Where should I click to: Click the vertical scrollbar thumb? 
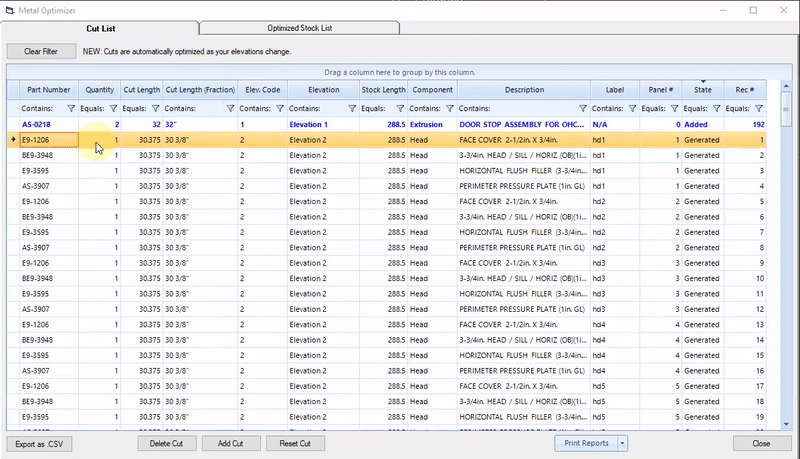click(x=786, y=109)
